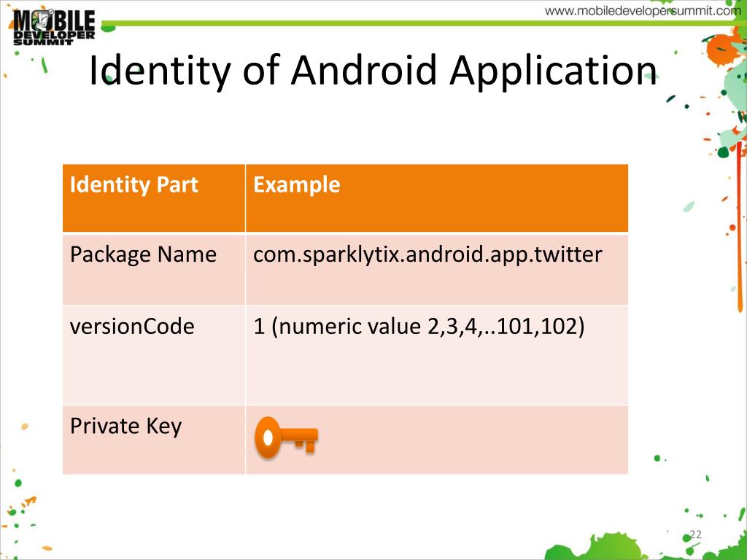Image resolution: width=747 pixels, height=560 pixels.
Task: Click the orange key icon
Action: (x=286, y=437)
